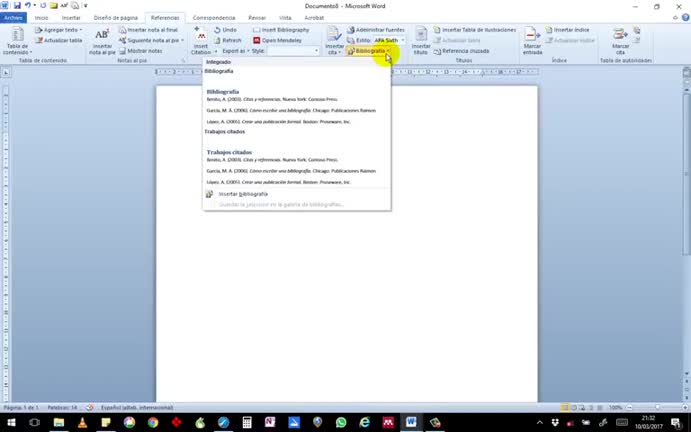Choose Insertar bibliografía menu entry
This screenshot has width=691, height=432.
pyautogui.click(x=296, y=194)
